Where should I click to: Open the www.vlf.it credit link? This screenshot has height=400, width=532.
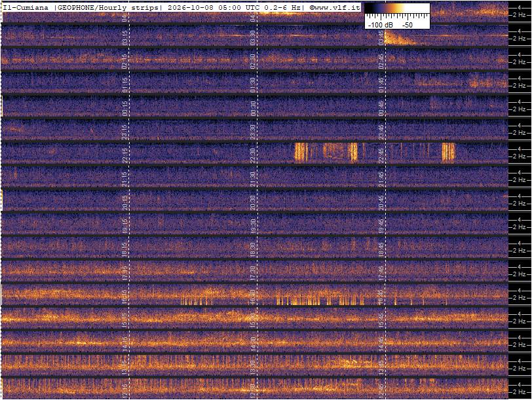click(x=335, y=7)
